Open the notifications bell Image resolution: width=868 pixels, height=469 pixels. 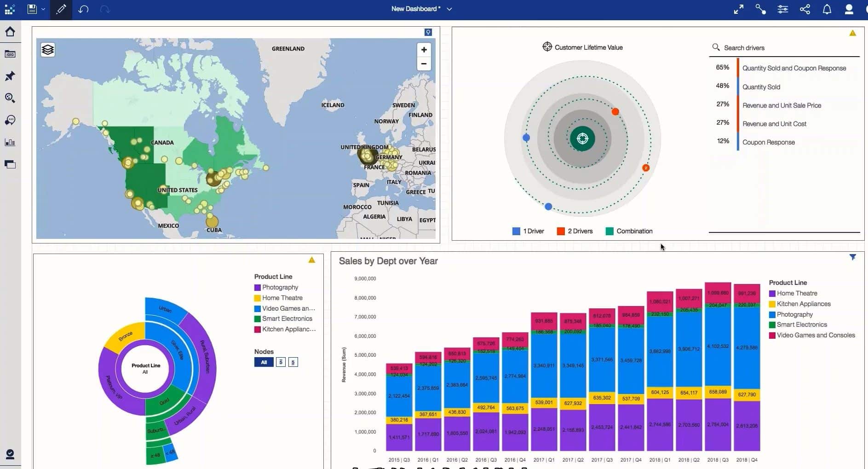(x=827, y=9)
